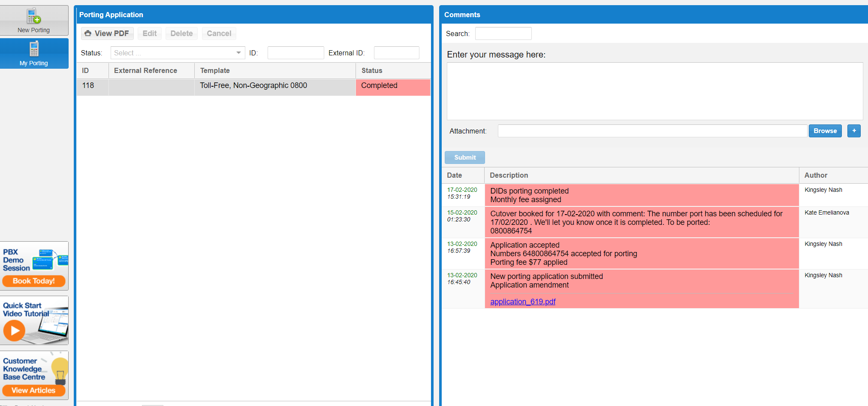
Task: Click the Cancel button in Porting Application
Action: [x=219, y=33]
